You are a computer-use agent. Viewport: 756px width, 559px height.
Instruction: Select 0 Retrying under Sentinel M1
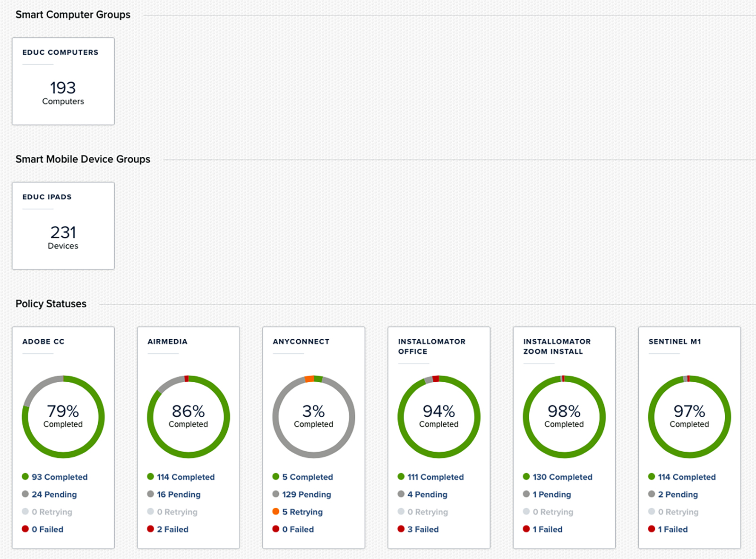(673, 512)
